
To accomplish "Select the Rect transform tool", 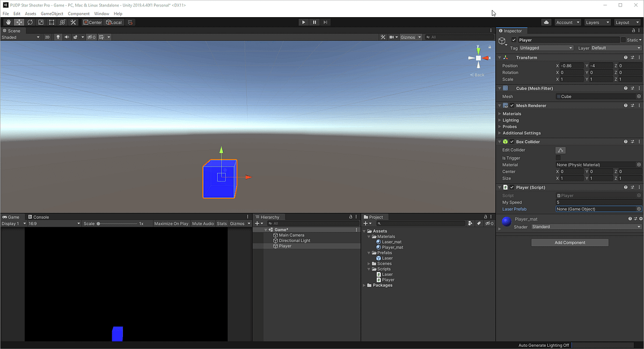I will point(51,22).
